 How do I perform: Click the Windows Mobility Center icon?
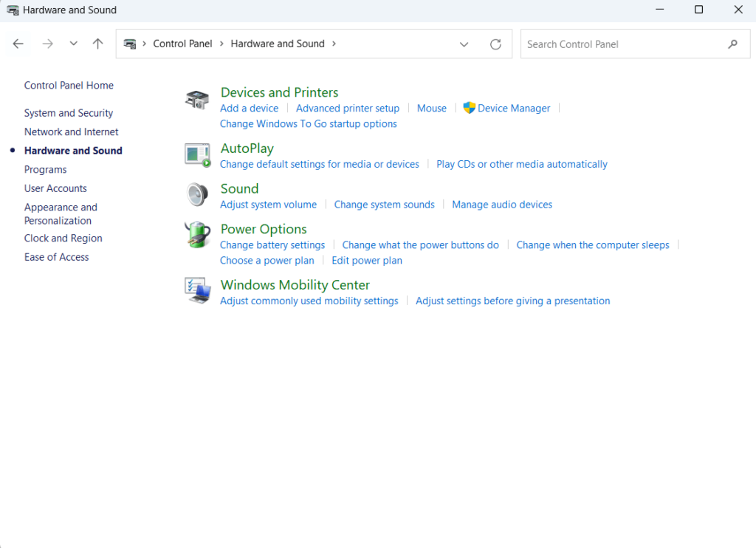coord(197,291)
